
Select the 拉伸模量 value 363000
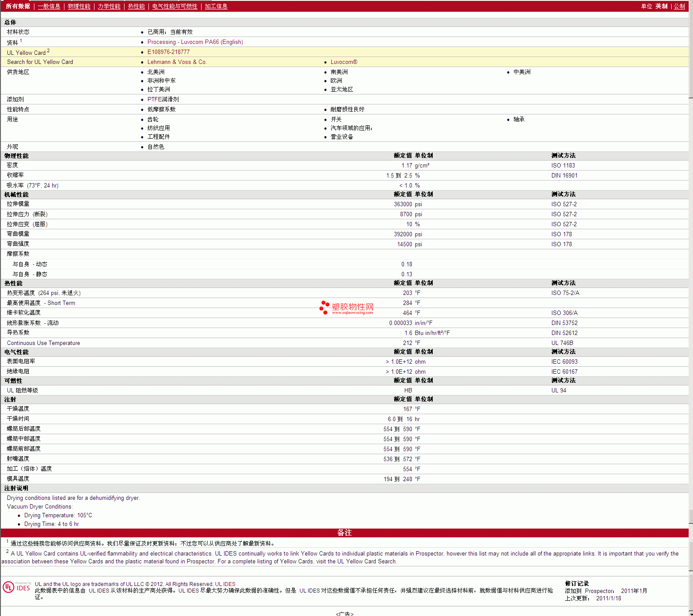[403, 204]
